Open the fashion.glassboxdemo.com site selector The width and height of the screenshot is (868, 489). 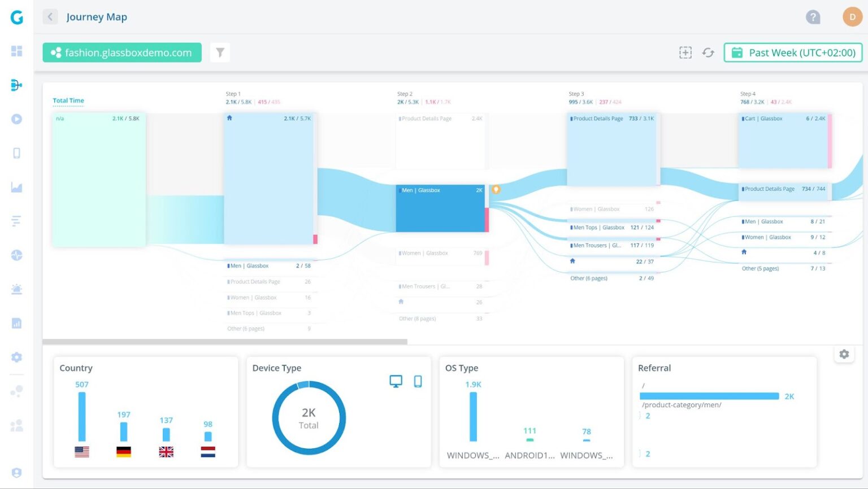pyautogui.click(x=121, y=52)
